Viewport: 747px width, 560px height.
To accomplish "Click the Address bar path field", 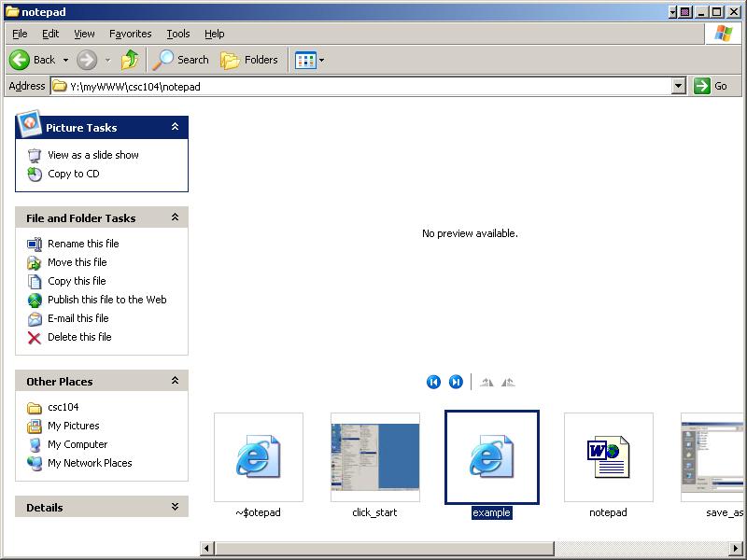I will (361, 86).
